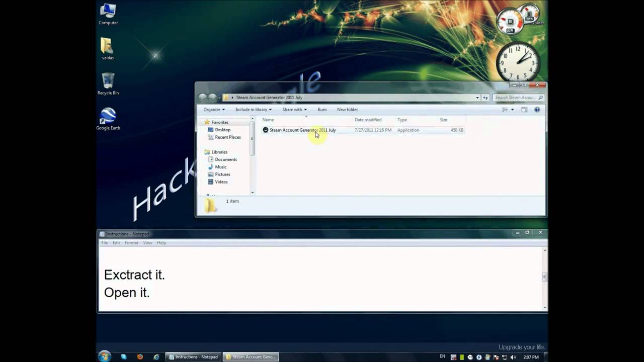The image size is (644, 362).
Task: Open the Organize dropdown menu
Action: click(x=214, y=110)
